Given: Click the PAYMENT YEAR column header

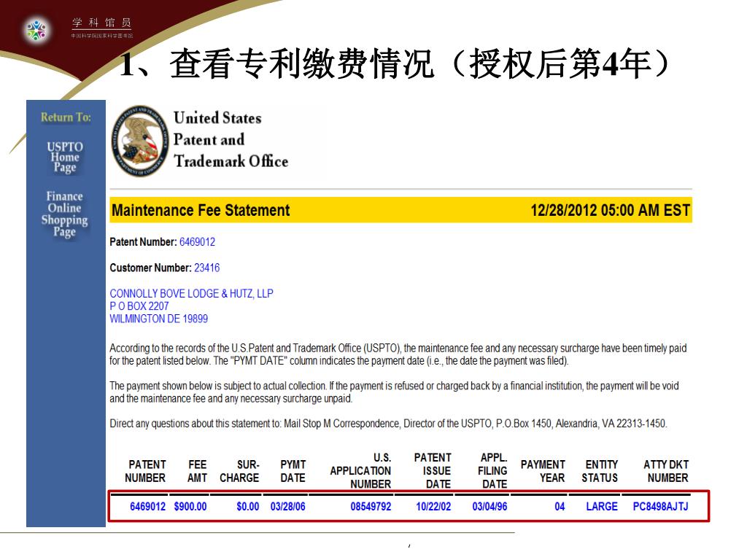Looking at the screenshot, I should 543,471.
